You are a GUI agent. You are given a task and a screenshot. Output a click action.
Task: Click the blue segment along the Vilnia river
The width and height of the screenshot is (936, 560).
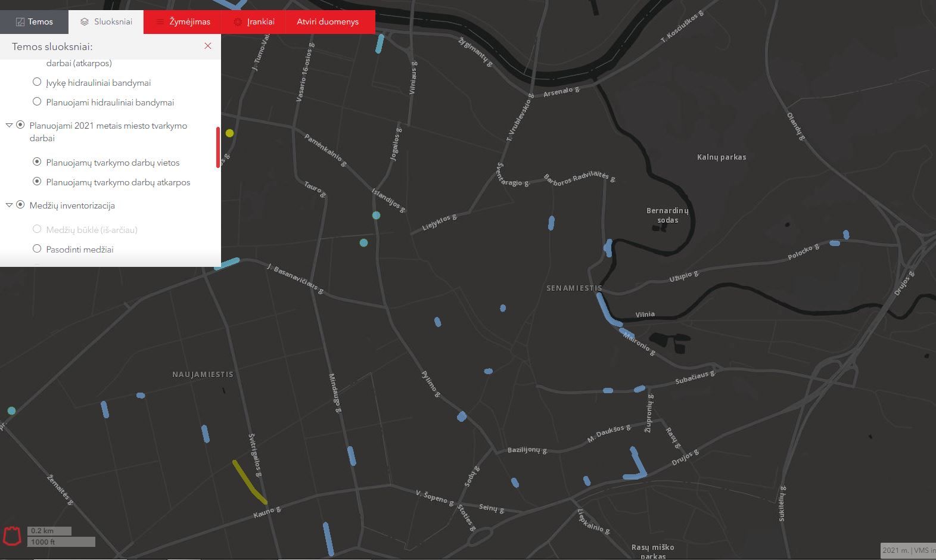pyautogui.click(x=608, y=310)
